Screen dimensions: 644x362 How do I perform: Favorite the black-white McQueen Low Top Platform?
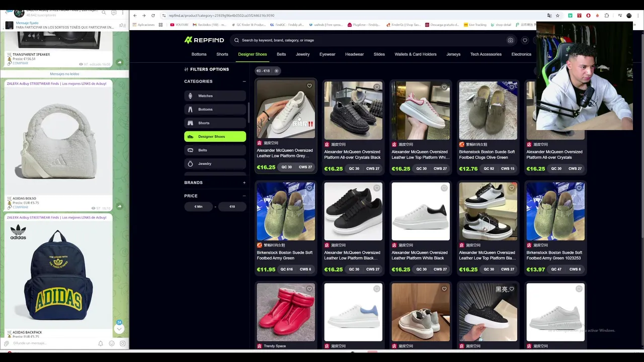point(512,188)
